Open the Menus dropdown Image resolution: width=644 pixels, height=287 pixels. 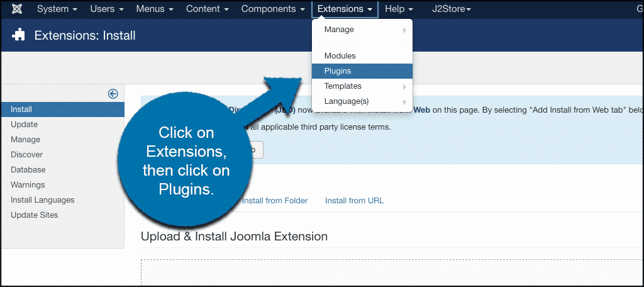coord(155,9)
